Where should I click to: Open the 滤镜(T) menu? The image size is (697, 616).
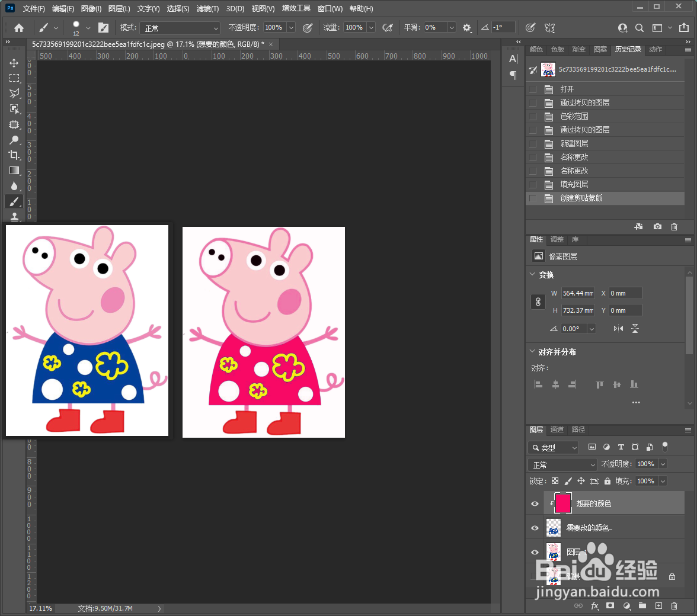click(x=207, y=8)
